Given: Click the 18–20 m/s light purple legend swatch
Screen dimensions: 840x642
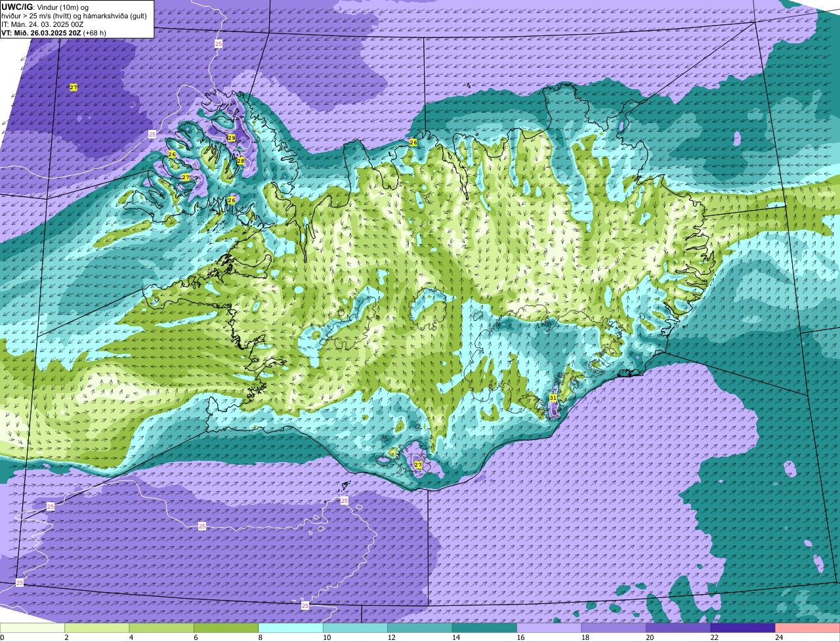Looking at the screenshot, I should (x=614, y=628).
